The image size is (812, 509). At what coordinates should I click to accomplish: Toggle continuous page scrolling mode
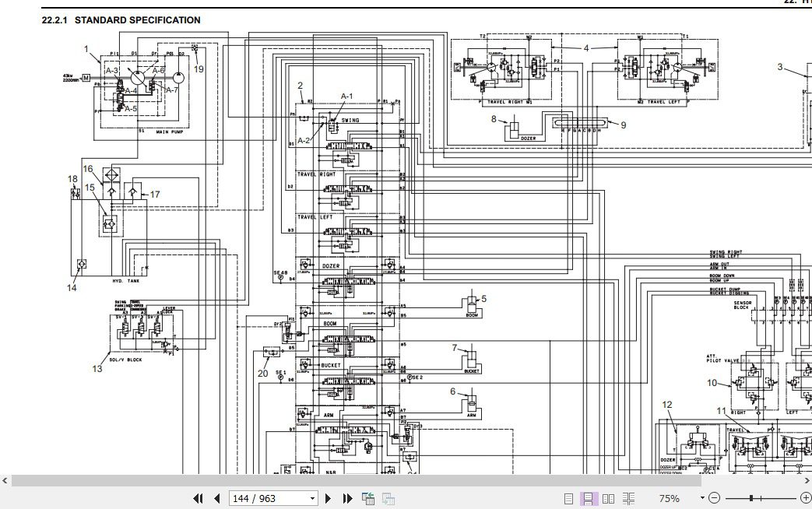point(589,499)
